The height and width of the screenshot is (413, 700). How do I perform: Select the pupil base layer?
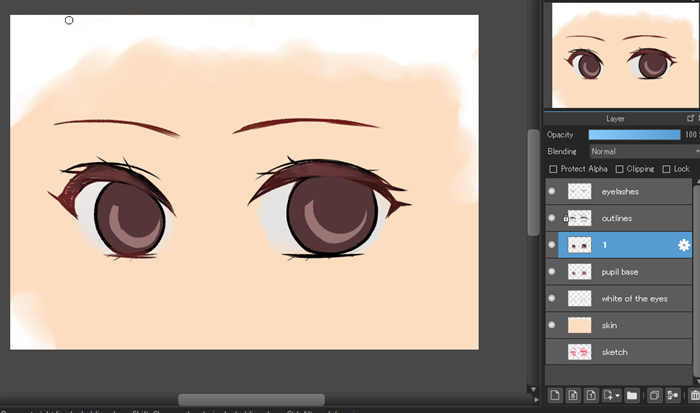click(x=630, y=272)
